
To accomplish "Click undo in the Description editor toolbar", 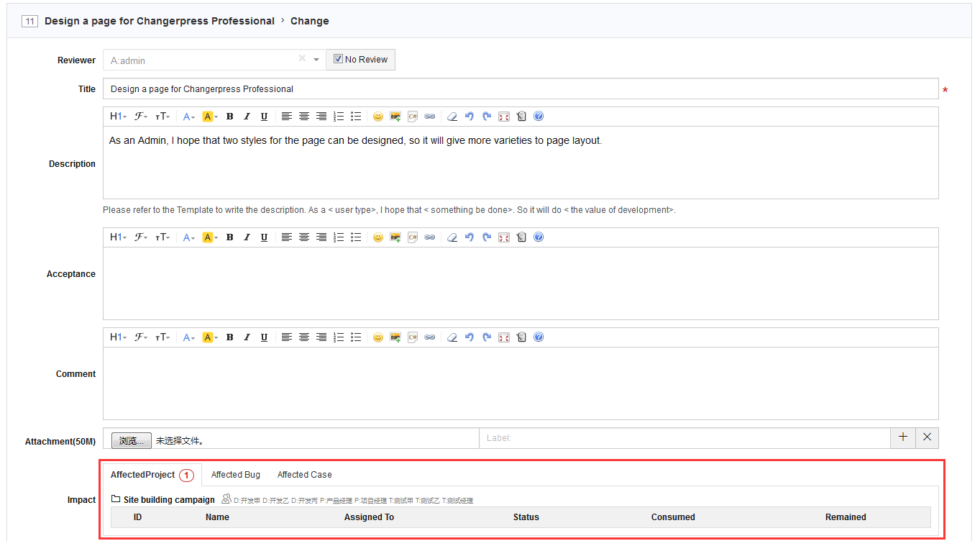I will (x=469, y=117).
